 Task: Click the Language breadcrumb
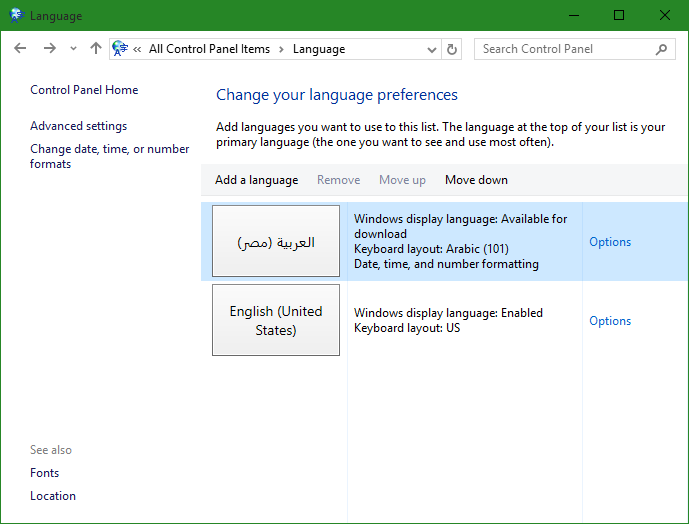319,49
